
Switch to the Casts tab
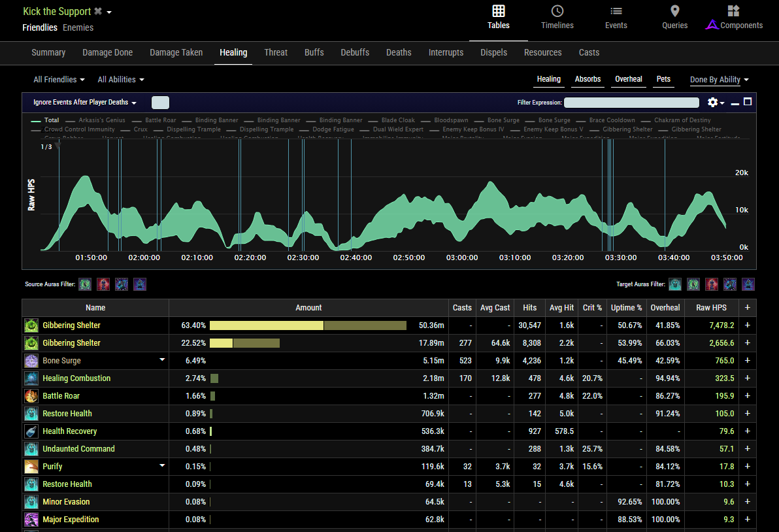[589, 53]
